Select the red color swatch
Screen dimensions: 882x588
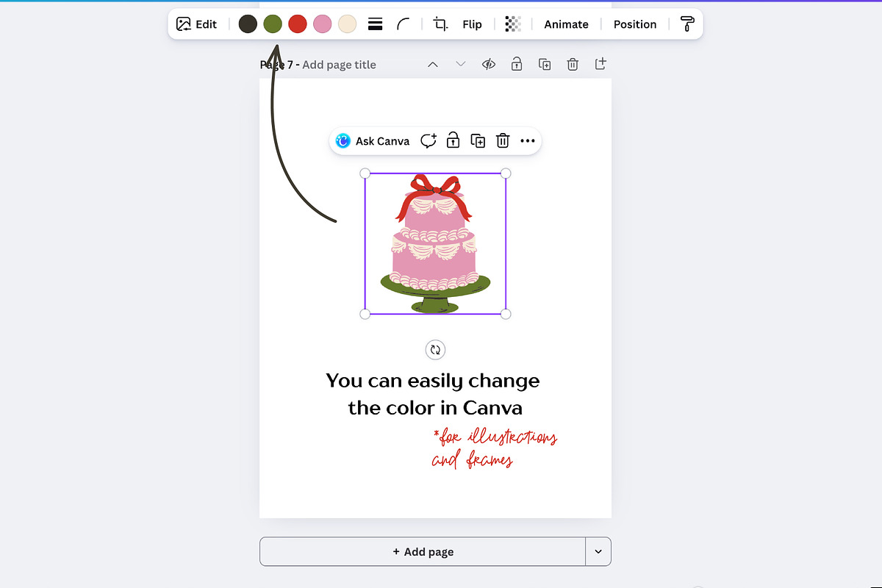pos(298,24)
